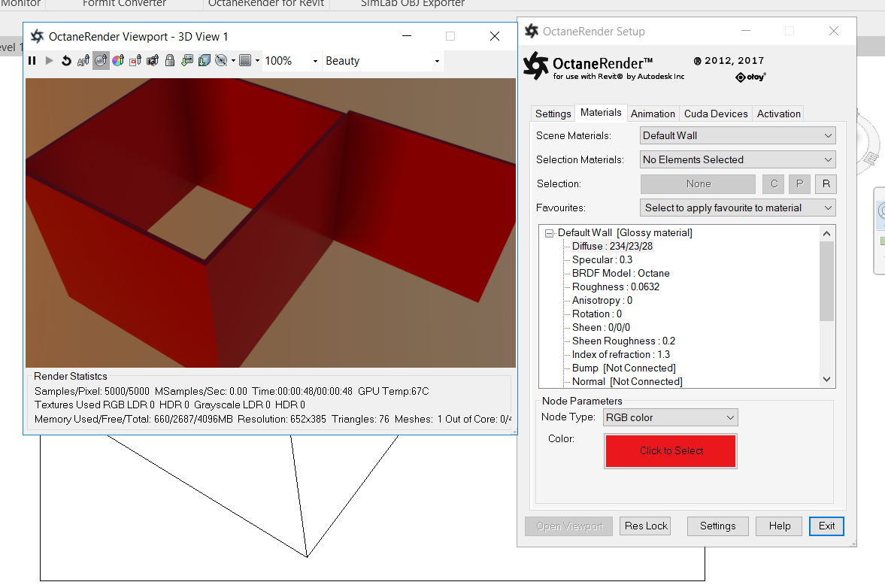Select the Diffuse : 234/23/28 row
Image resolution: width=885 pixels, height=588 pixels.
tap(612, 246)
